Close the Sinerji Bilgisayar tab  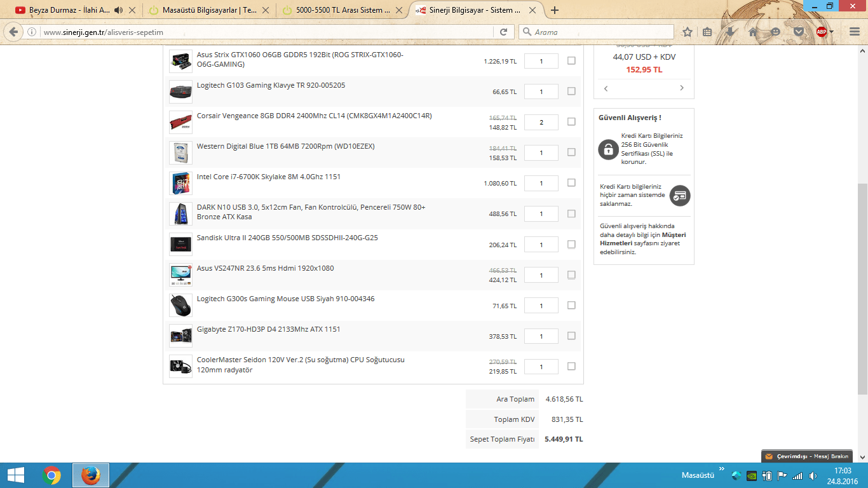pos(532,10)
